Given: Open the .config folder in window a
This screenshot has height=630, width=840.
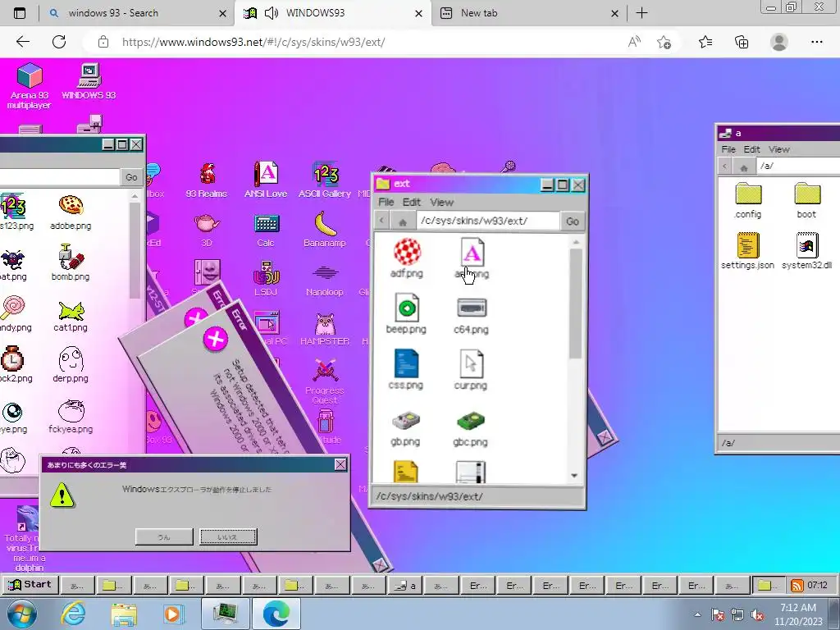Looking at the screenshot, I should pyautogui.click(x=748, y=200).
